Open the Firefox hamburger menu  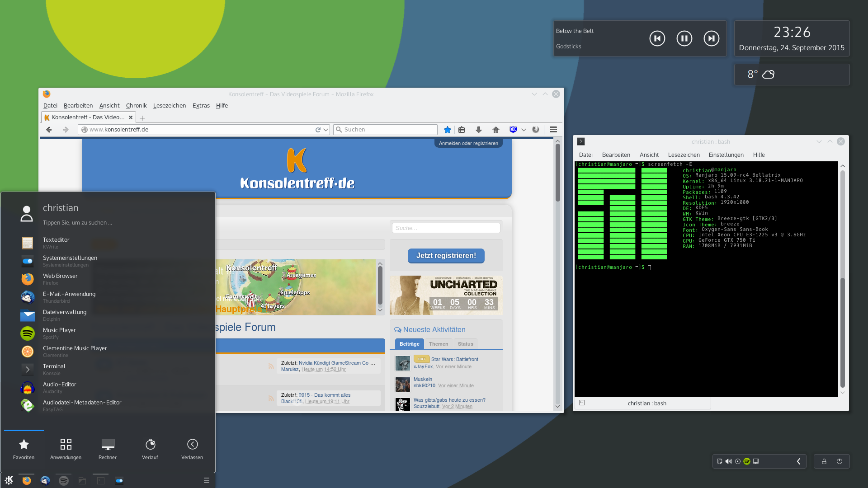(x=553, y=130)
